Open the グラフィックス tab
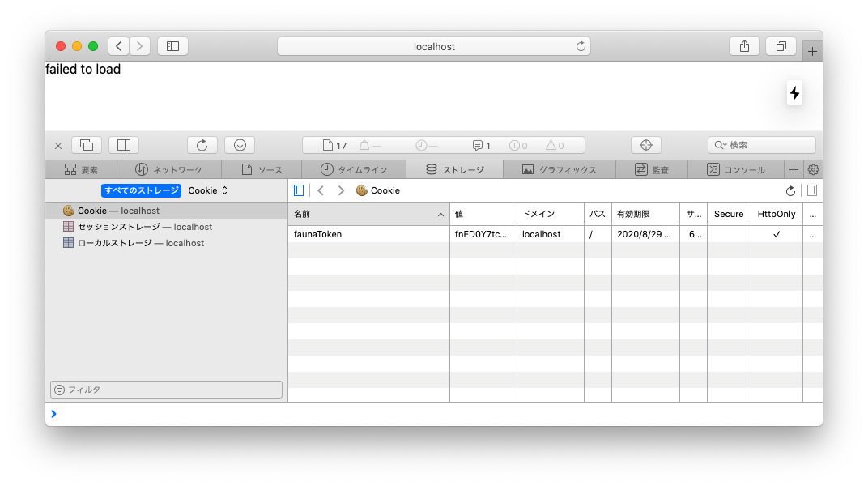Screen dimensions: 868x486 (x=560, y=170)
